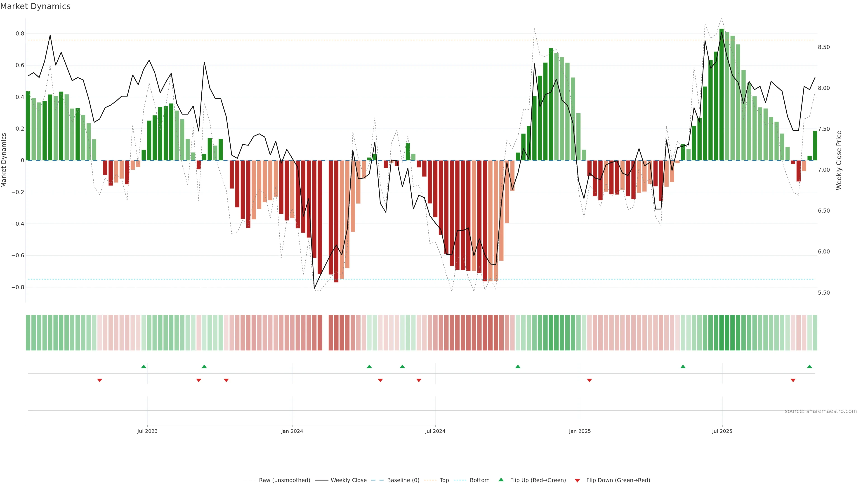
Task: Click the Flip Up green triangle legend icon
Action: (x=501, y=480)
